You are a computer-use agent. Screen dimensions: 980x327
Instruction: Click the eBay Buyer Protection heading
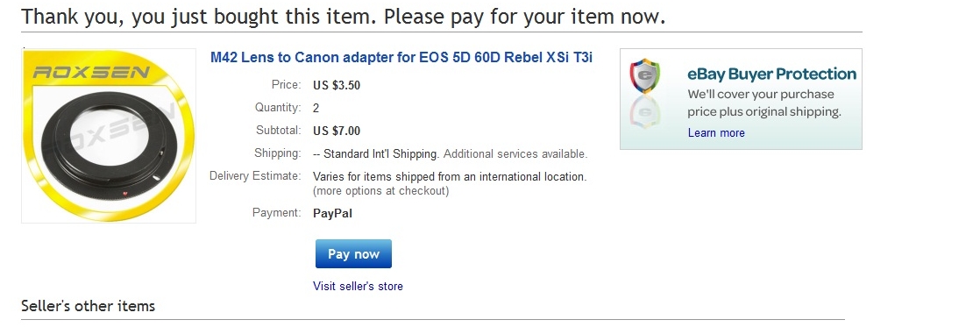point(772,75)
